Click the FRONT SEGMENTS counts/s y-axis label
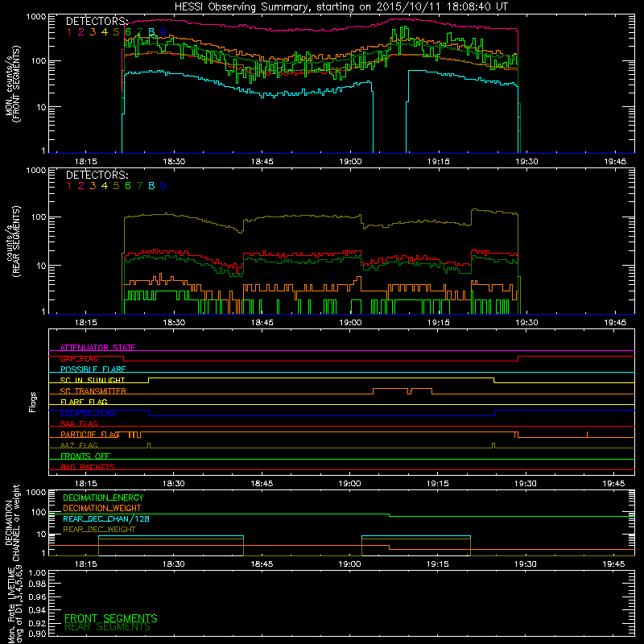The image size is (644, 644). [x=12, y=84]
